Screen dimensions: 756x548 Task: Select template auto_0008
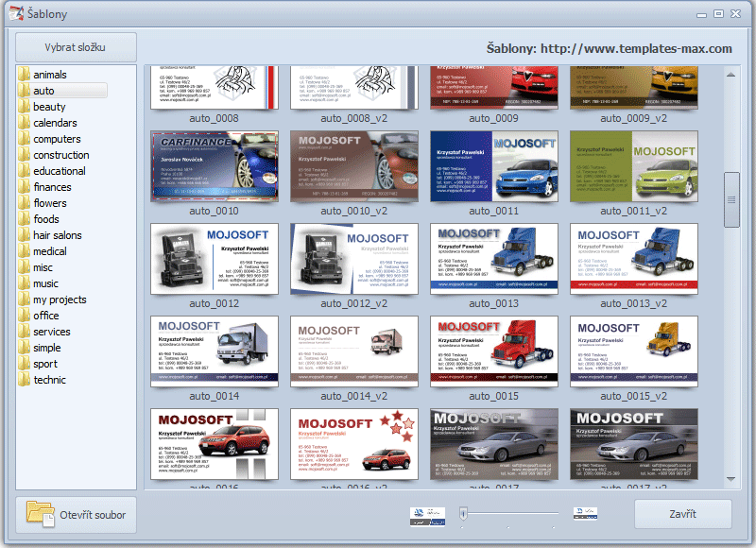coord(215,88)
